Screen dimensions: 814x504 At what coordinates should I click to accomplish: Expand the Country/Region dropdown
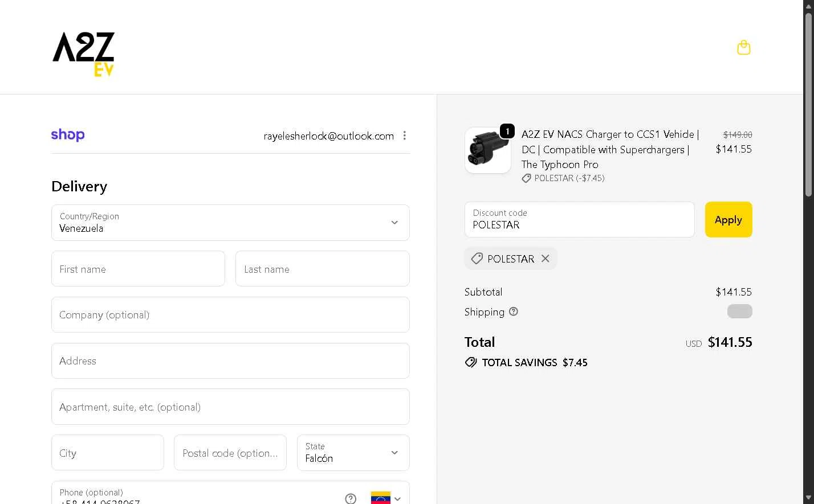click(230, 223)
